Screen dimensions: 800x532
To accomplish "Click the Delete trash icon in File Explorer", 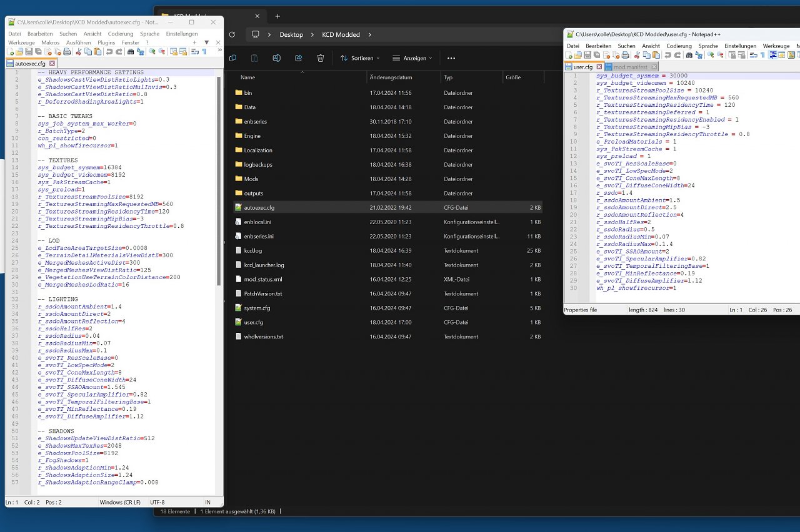I will [320, 58].
